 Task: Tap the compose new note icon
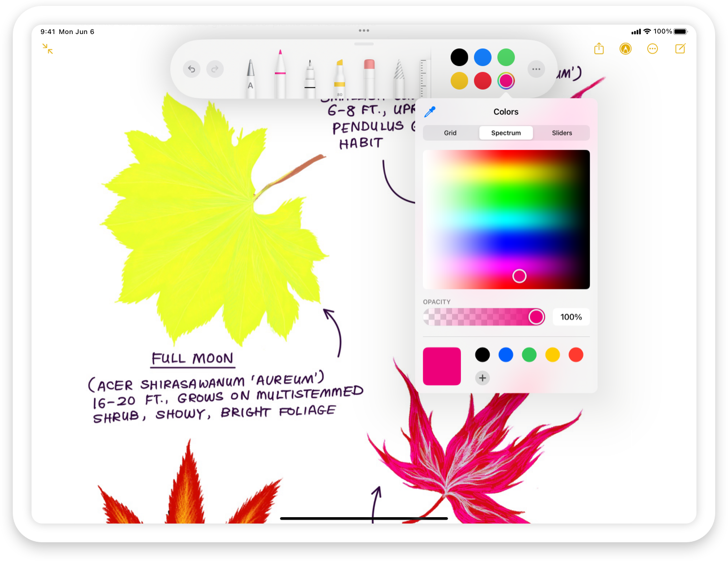(680, 48)
